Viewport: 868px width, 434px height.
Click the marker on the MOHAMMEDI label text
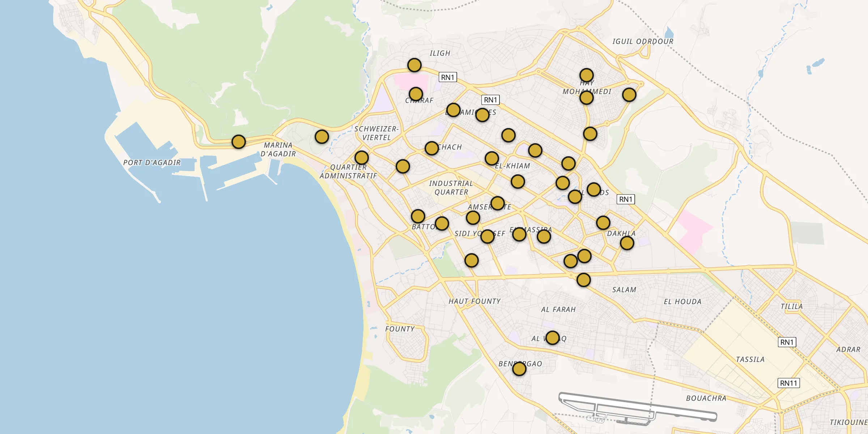587,98
